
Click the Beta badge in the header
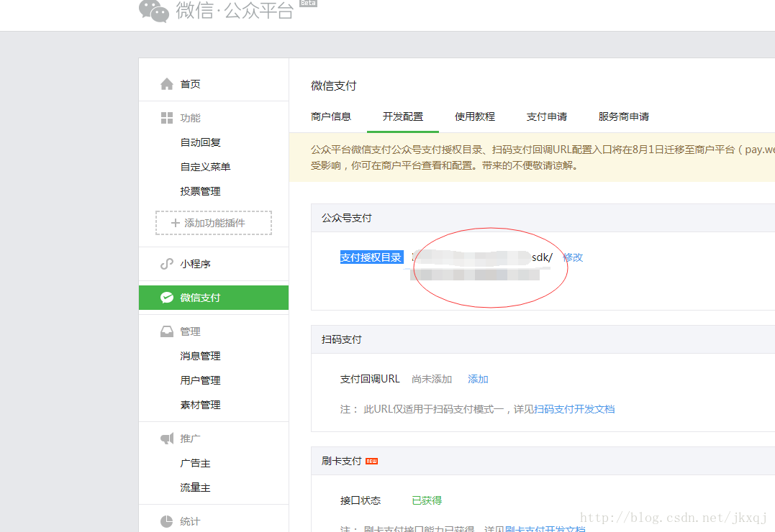(x=309, y=3)
